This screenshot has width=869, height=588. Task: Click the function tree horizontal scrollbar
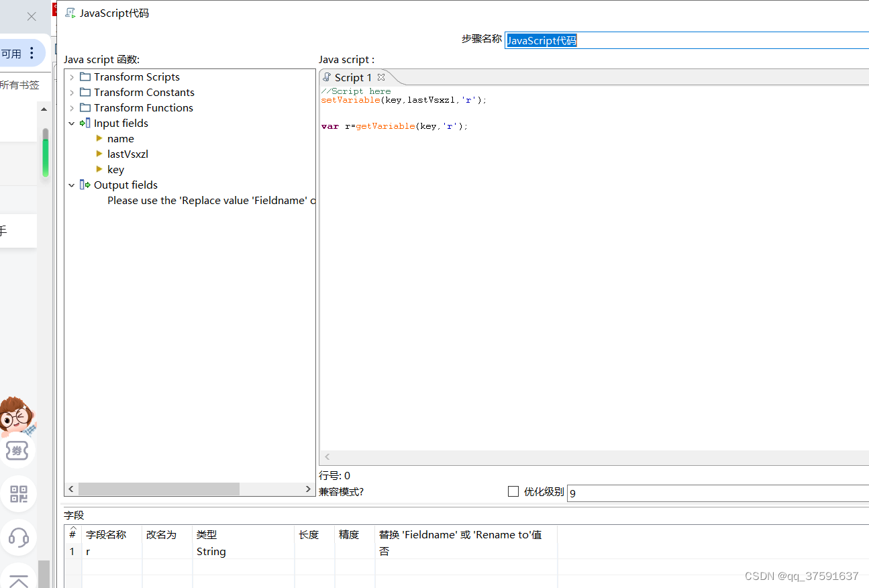(159, 489)
